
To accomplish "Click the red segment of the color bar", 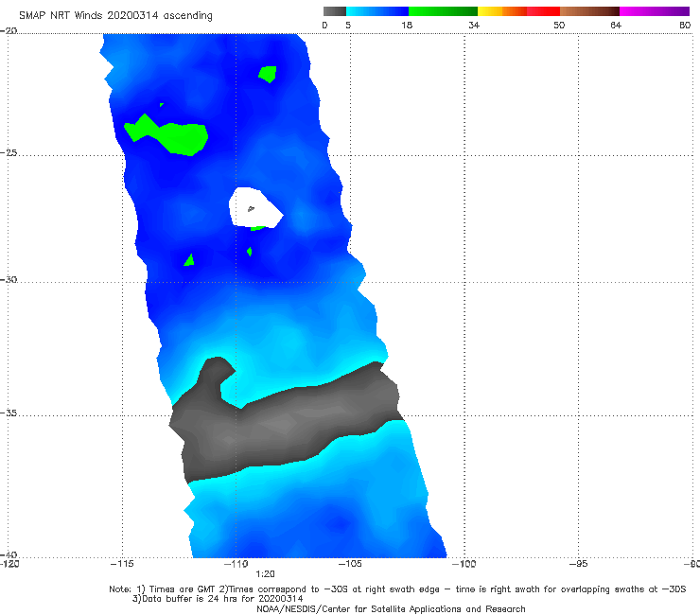I will click(543, 11).
